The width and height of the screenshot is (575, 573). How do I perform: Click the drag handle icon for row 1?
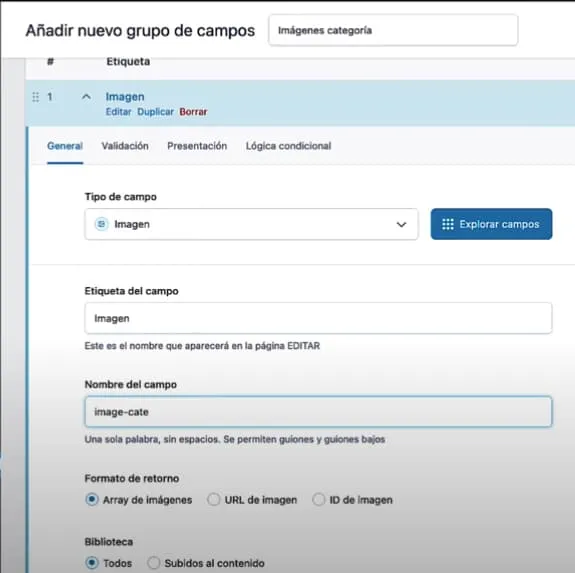click(36, 97)
